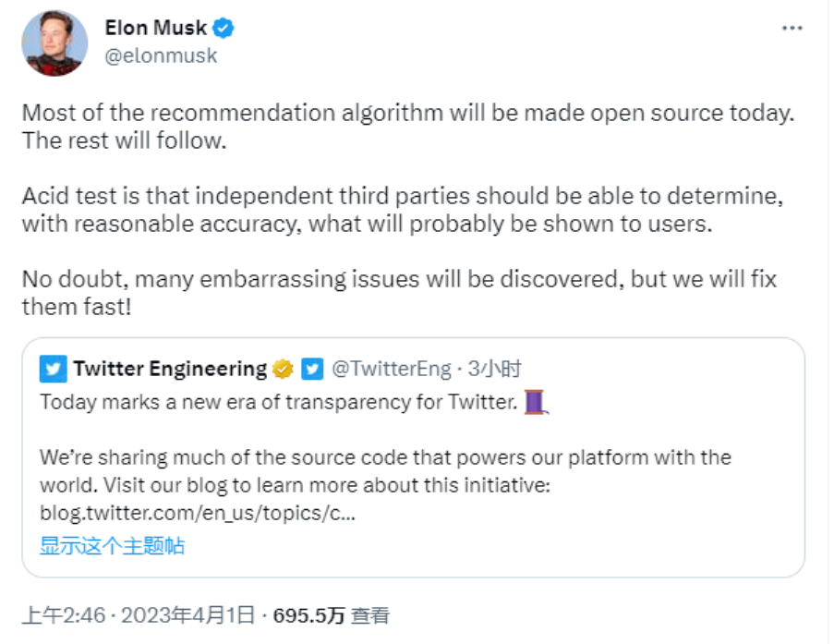Open the 695.5万 查看 view count
Screen dimensions: 834x644
330,615
